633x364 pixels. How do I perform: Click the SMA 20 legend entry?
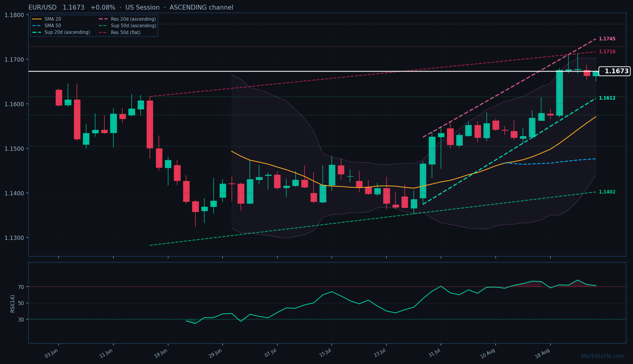pyautogui.click(x=46, y=19)
